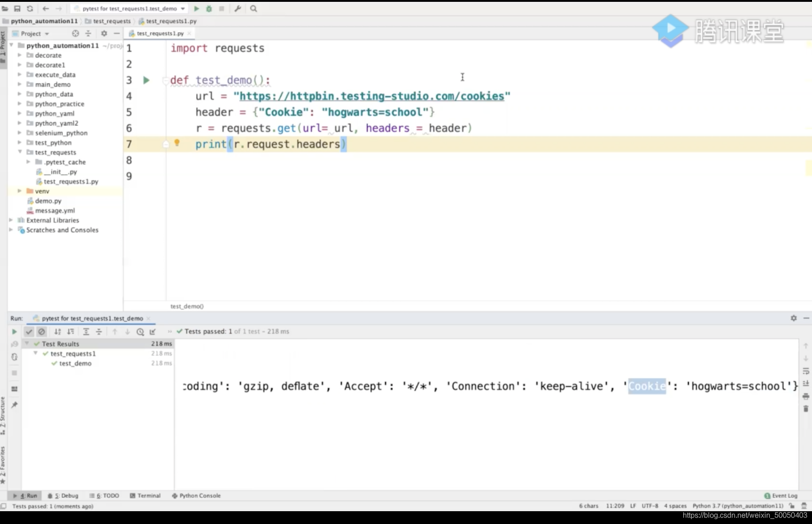Run the configuration with top green play
This screenshot has height=524, width=812.
click(197, 9)
